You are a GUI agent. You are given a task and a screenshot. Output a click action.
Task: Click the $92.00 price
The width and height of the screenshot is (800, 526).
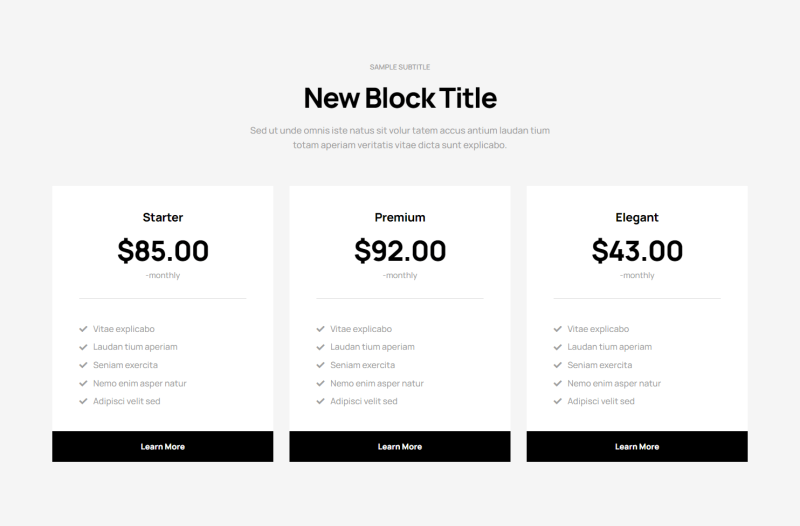(400, 250)
